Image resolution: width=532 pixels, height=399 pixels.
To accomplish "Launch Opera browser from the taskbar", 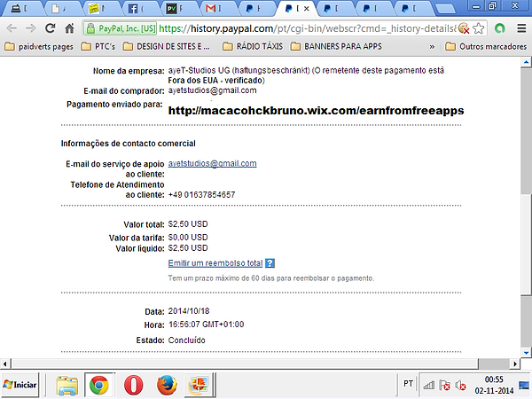I will (133, 385).
